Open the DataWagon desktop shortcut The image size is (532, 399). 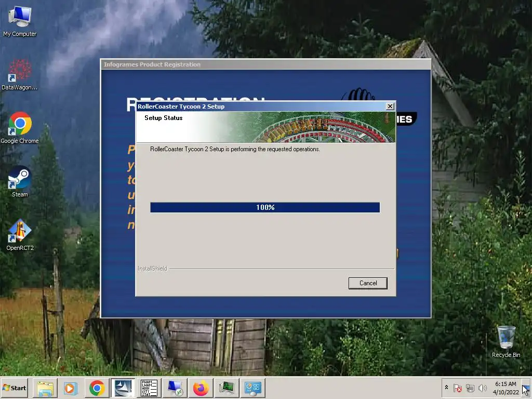(x=20, y=75)
